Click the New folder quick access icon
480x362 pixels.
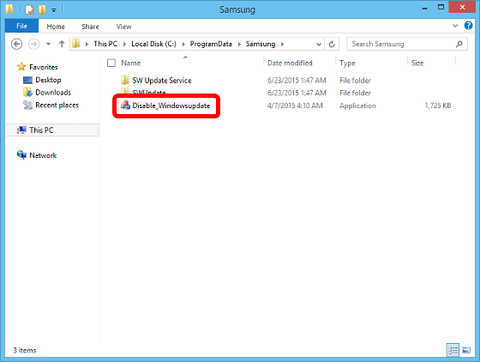click(42, 10)
